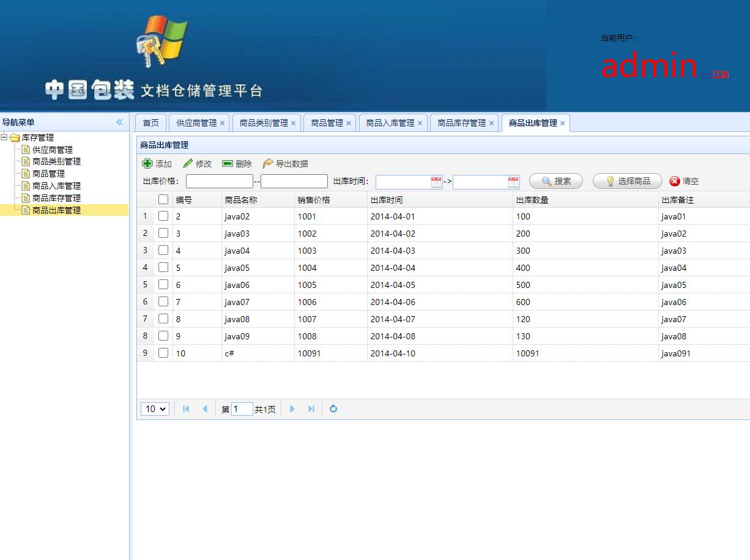
Task: Select the checkbox on the c# row
Action: point(163,353)
